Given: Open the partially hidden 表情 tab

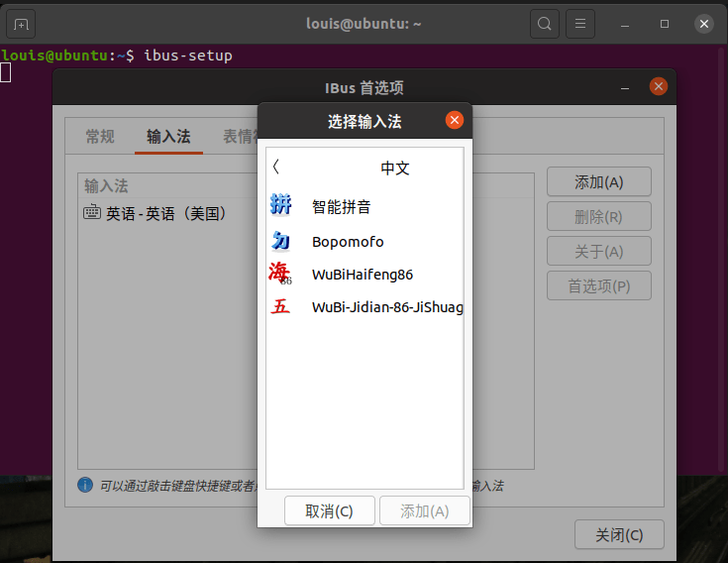Looking at the screenshot, I should [239, 136].
